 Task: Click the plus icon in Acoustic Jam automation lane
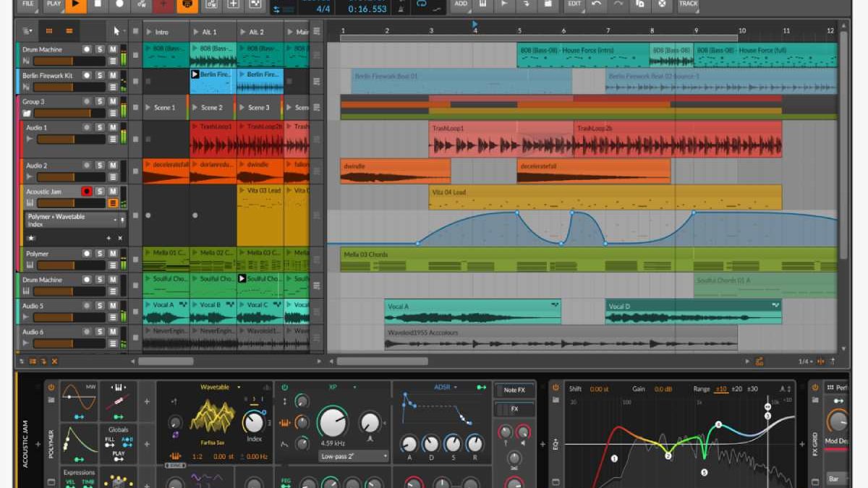pyautogui.click(x=109, y=238)
